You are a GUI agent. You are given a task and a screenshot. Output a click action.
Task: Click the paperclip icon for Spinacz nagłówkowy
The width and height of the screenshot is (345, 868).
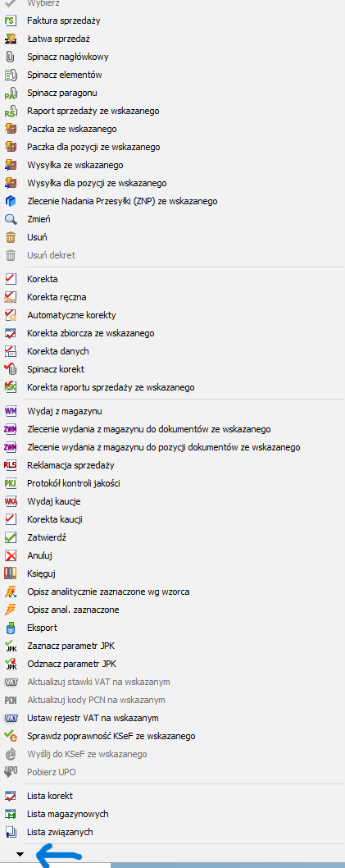[11, 57]
